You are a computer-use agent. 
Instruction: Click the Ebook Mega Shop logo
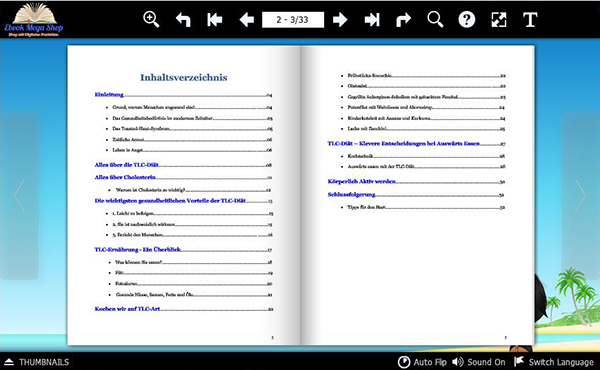(34, 20)
